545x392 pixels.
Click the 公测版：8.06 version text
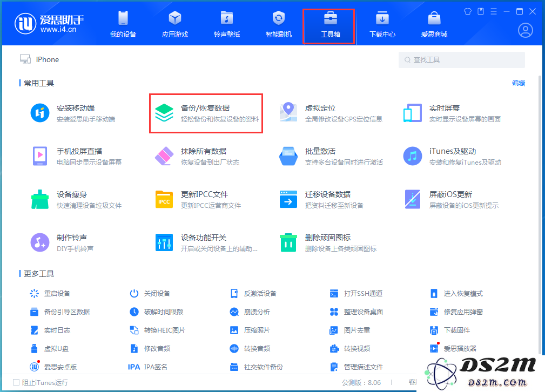tap(361, 383)
